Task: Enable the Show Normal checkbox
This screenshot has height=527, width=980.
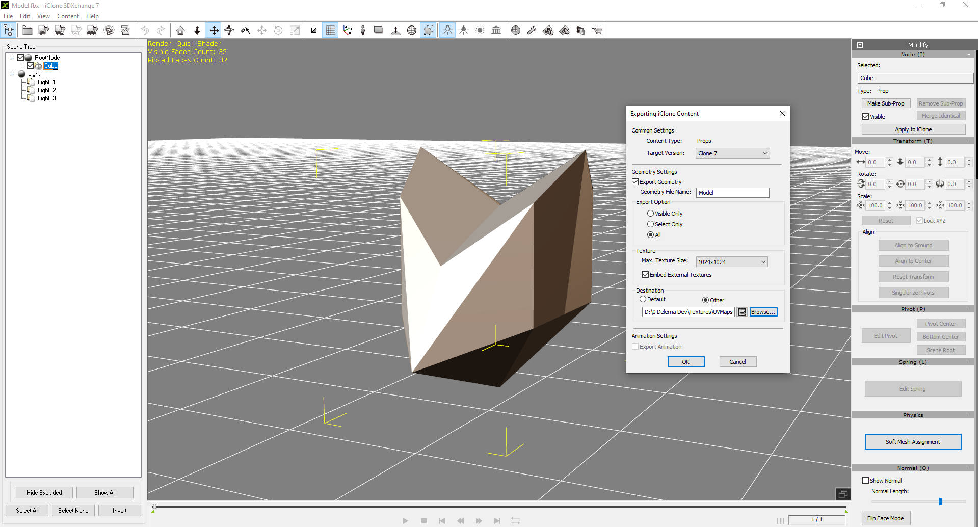Action: (865, 481)
